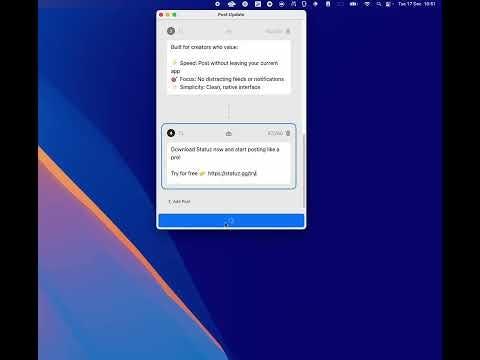Select the account avatar on the upper post
Screen dimensions: 480x360
171,31
